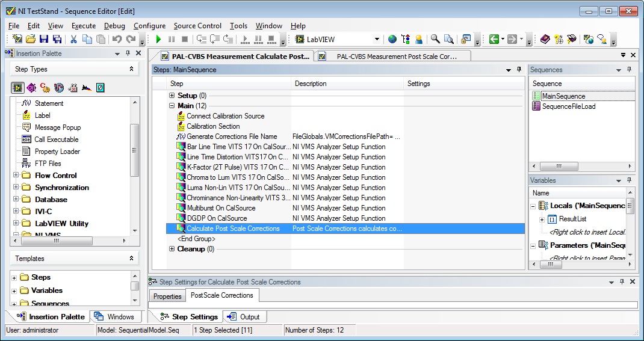Viewport: 644px width, 341px height.
Task: Expand the Flow Control folder
Action: click(16, 175)
